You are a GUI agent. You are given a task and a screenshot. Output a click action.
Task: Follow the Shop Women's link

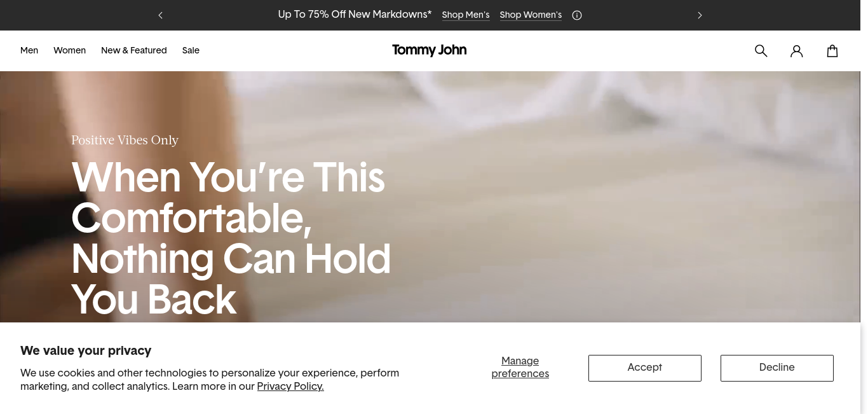531,15
